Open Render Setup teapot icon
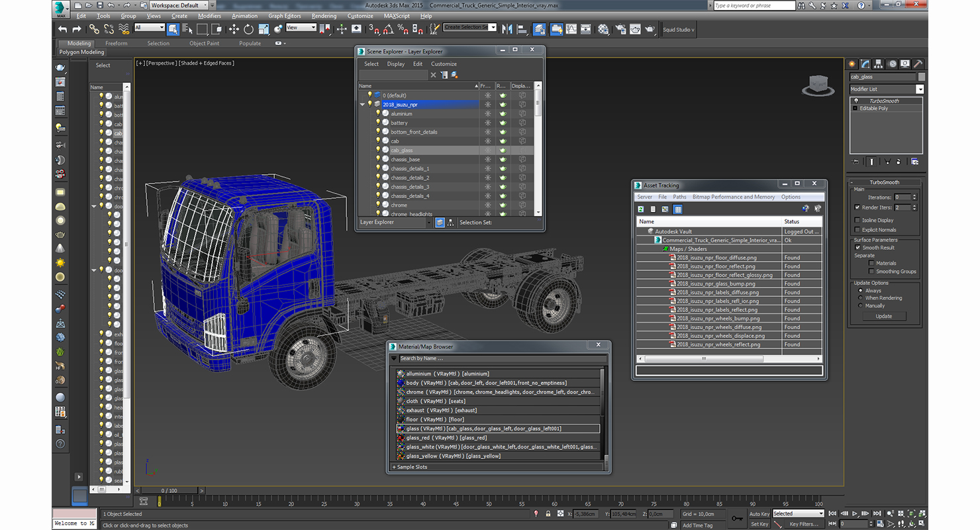This screenshot has height=530, width=980. [620, 29]
